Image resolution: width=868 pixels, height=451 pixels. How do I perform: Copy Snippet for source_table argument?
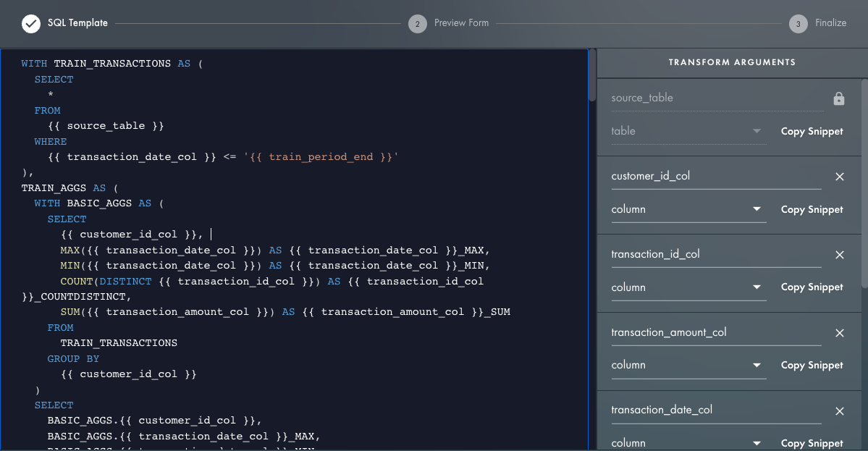(x=812, y=132)
